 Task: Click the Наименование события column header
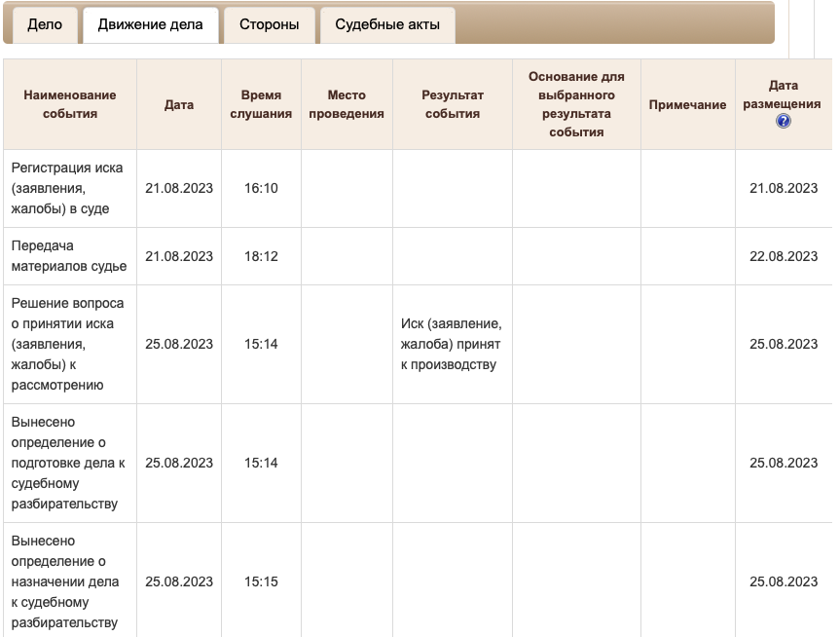pos(70,104)
